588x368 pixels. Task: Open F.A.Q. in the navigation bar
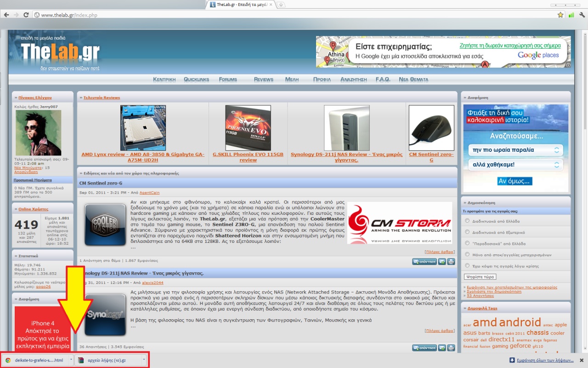click(383, 79)
